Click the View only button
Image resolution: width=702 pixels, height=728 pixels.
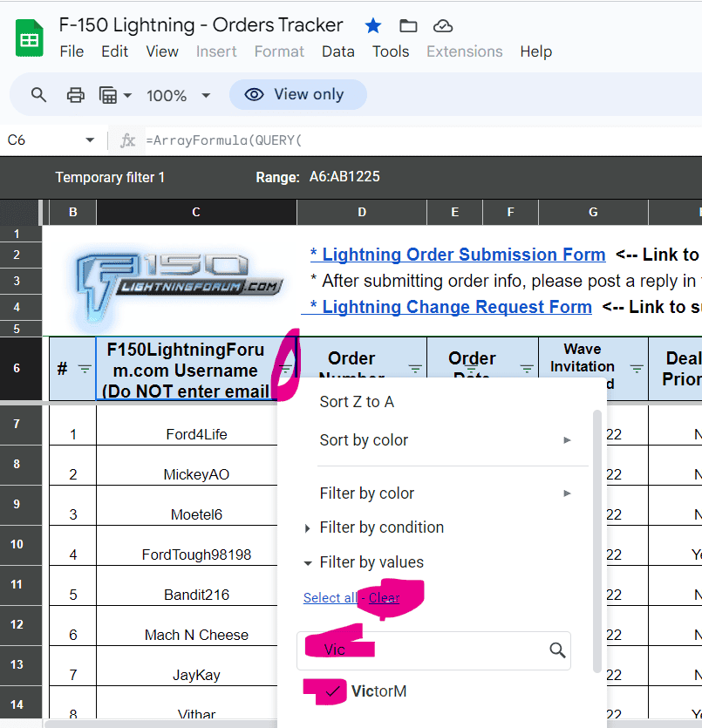297,95
